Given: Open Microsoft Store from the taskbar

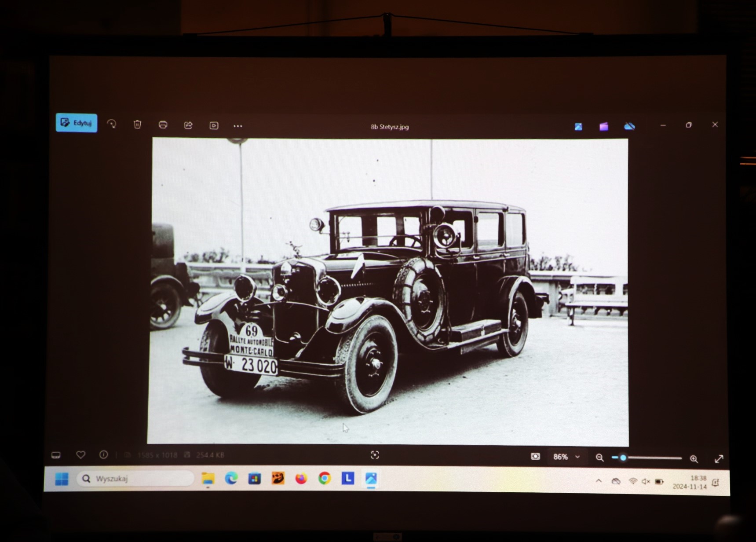Looking at the screenshot, I should click(x=255, y=478).
